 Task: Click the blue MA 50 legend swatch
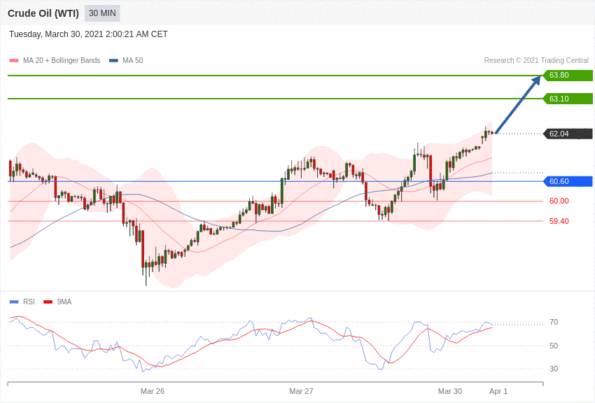[x=113, y=60]
